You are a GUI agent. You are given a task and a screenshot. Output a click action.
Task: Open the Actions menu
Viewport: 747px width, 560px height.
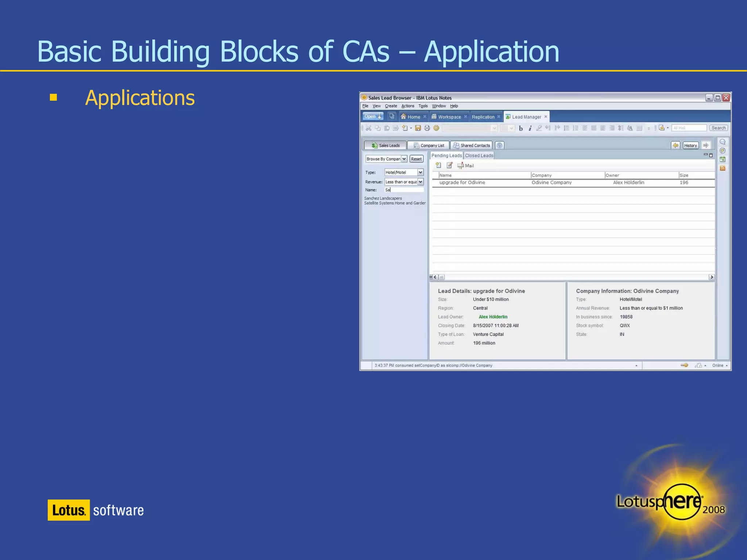[x=408, y=106]
